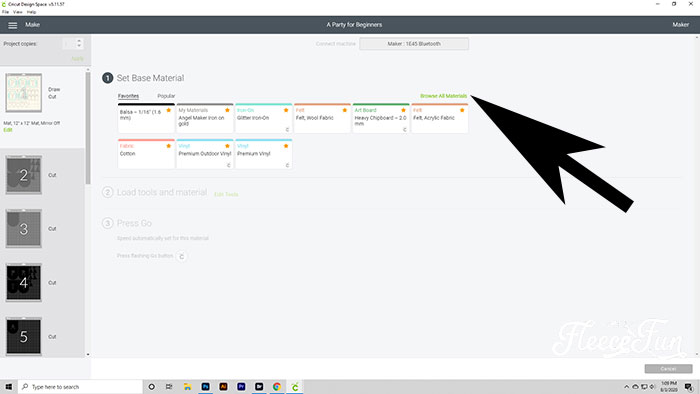Open Premiere Pro from the taskbar
The height and width of the screenshot is (394, 700).
pyautogui.click(x=241, y=387)
